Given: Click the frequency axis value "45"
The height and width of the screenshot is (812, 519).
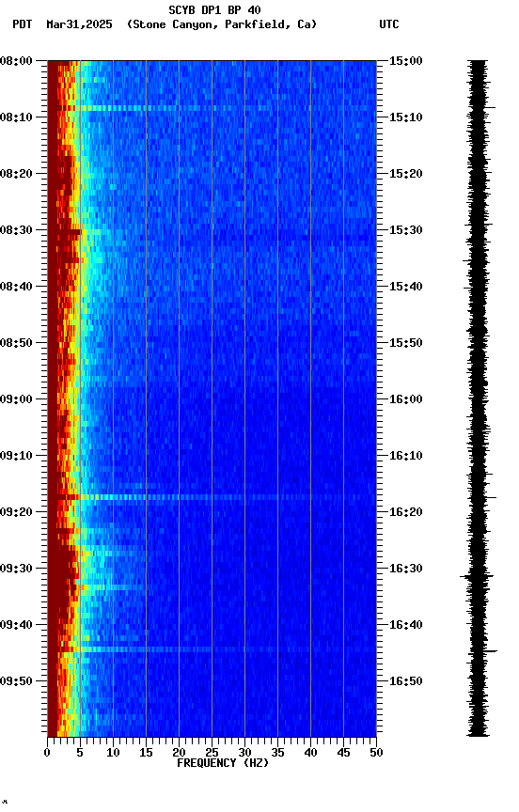Looking at the screenshot, I should click(x=343, y=753).
